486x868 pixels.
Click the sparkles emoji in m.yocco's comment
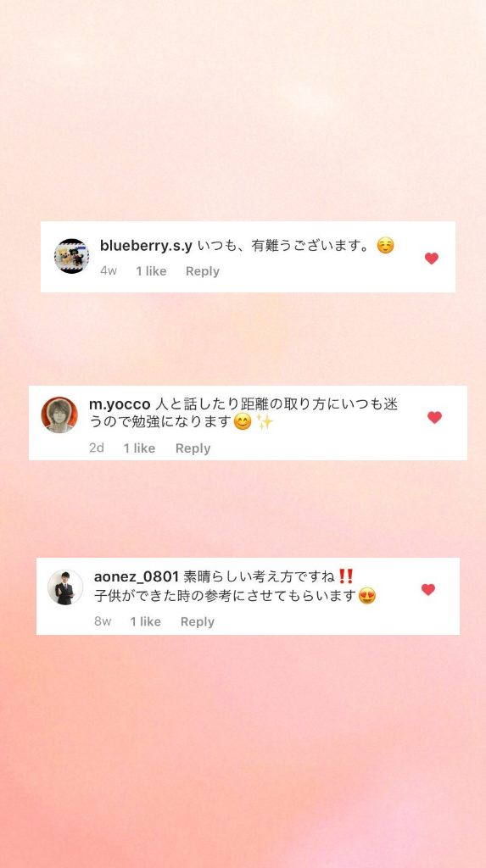[x=265, y=422]
